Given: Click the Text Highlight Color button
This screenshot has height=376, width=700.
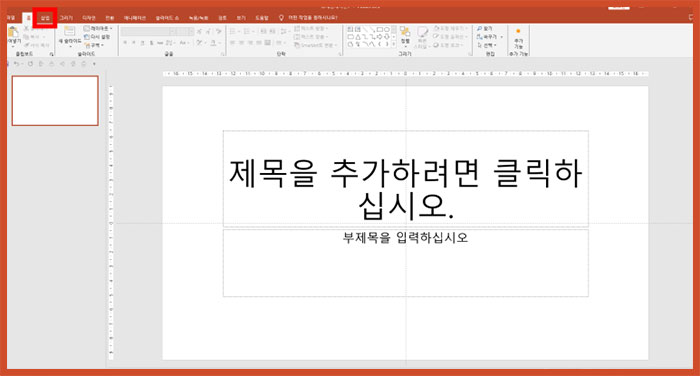Looking at the screenshot, I should pyautogui.click(x=200, y=43).
